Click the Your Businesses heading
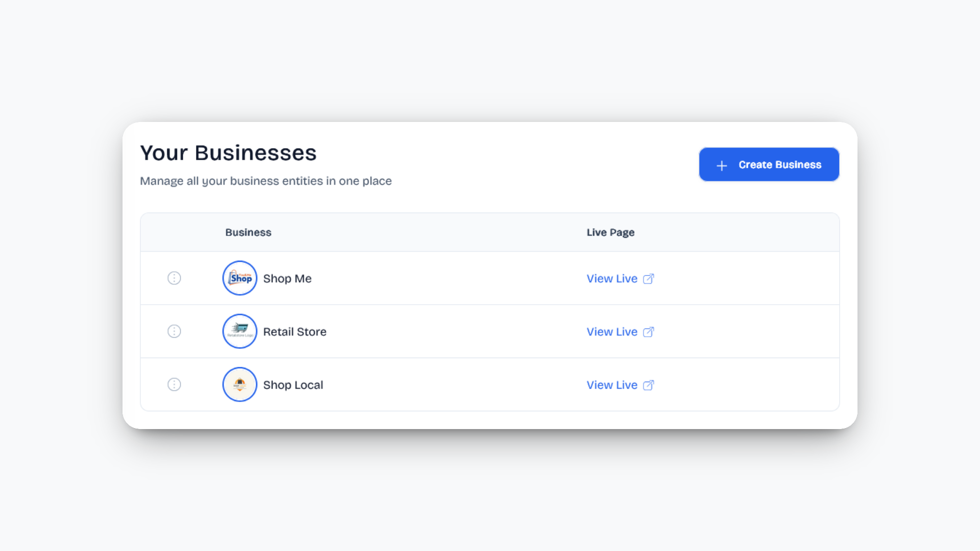Screen dimensions: 980x551 point(228,153)
